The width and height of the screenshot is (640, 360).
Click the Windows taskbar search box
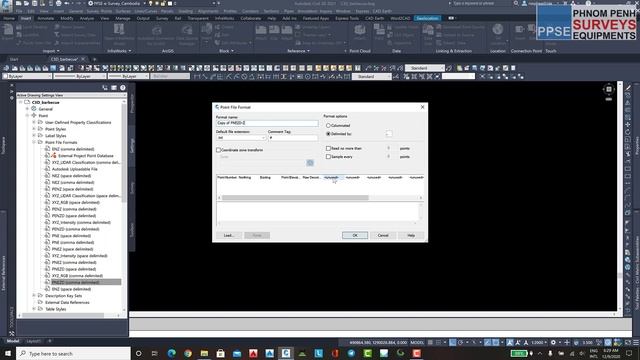(x=73, y=353)
